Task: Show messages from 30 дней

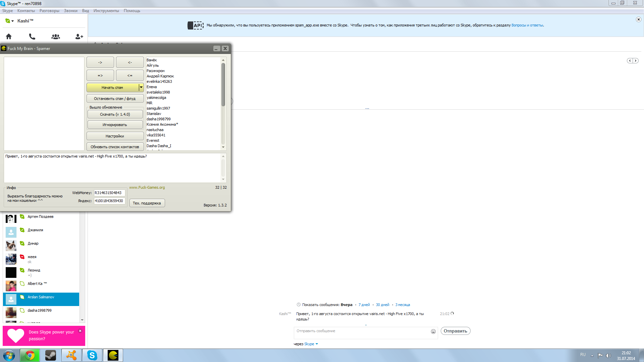Action: (382, 305)
